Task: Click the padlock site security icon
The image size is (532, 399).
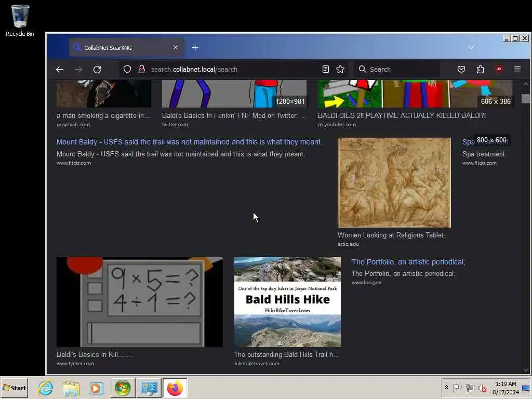Action: (x=142, y=70)
